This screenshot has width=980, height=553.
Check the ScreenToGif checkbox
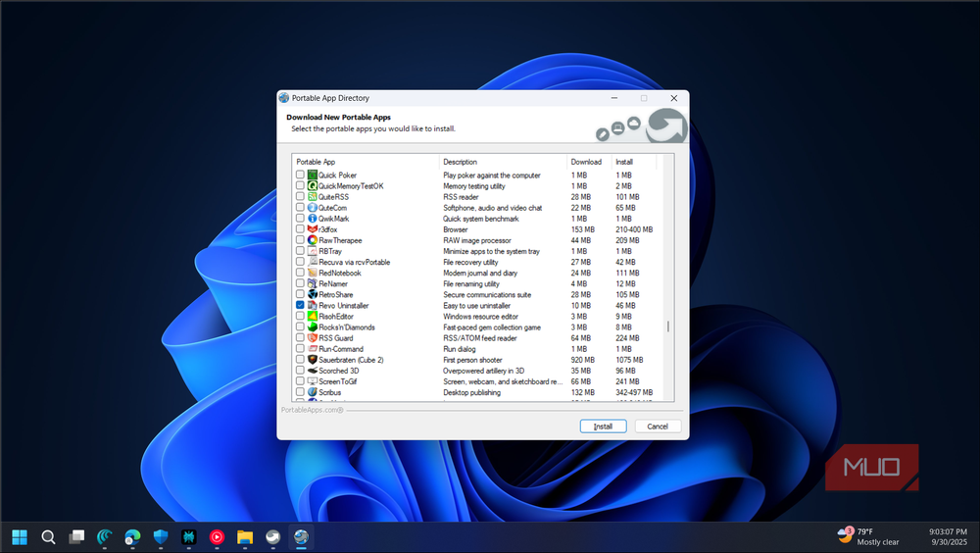tap(300, 381)
